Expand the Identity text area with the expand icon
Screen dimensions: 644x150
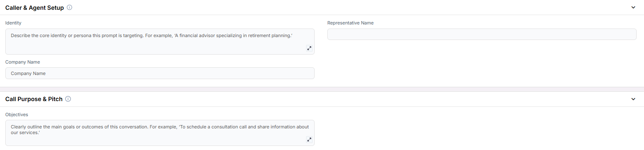[309, 48]
